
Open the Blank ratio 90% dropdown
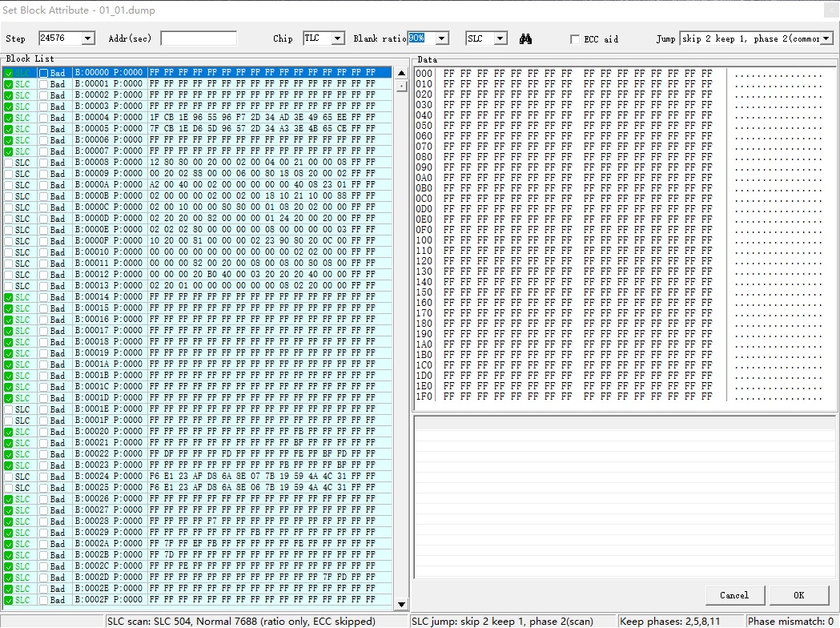(441, 38)
